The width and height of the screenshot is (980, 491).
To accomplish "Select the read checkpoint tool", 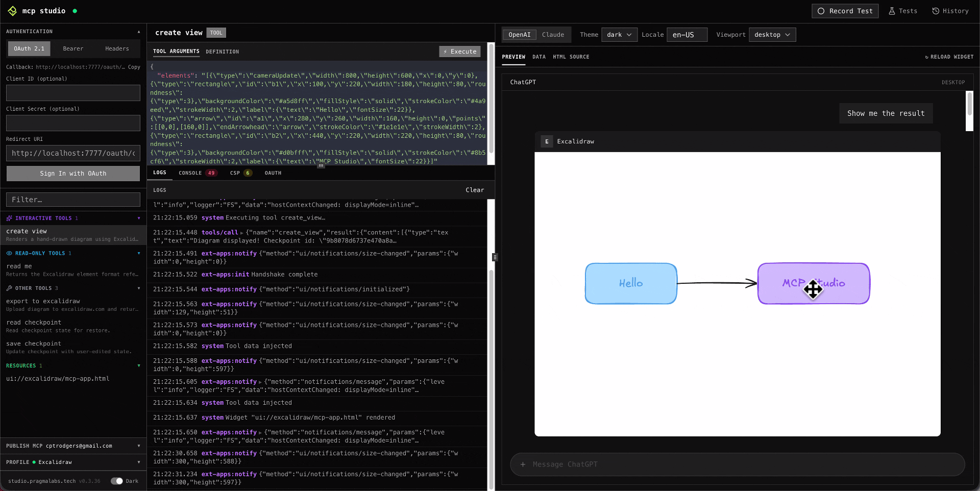I will coord(73,326).
